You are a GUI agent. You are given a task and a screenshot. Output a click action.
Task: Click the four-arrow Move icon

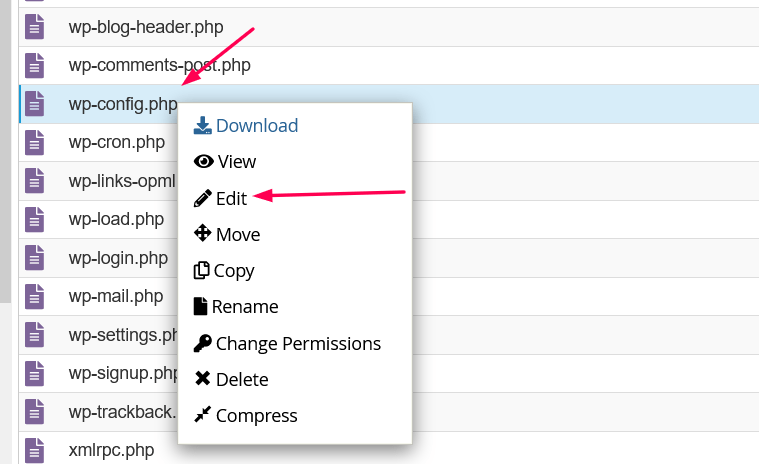(202, 233)
